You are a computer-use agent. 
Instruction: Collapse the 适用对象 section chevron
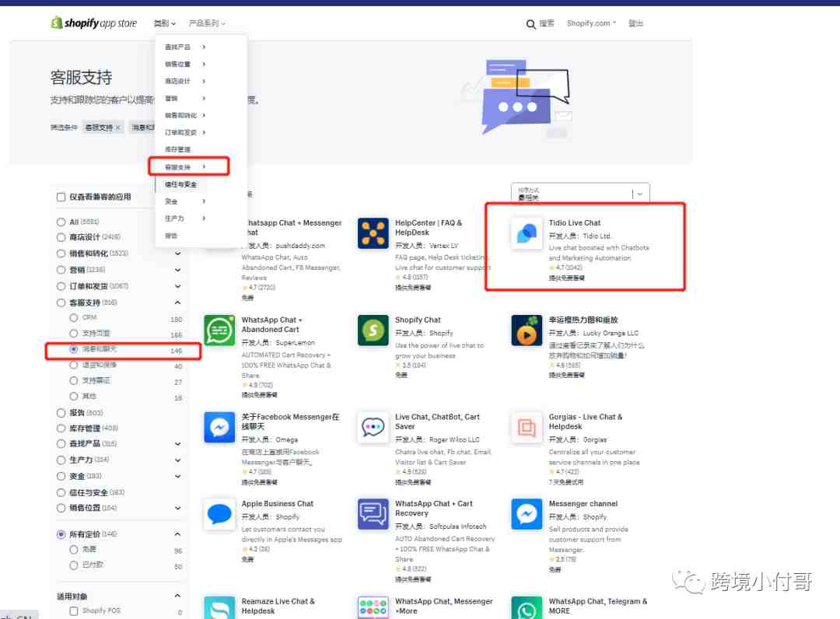177,596
